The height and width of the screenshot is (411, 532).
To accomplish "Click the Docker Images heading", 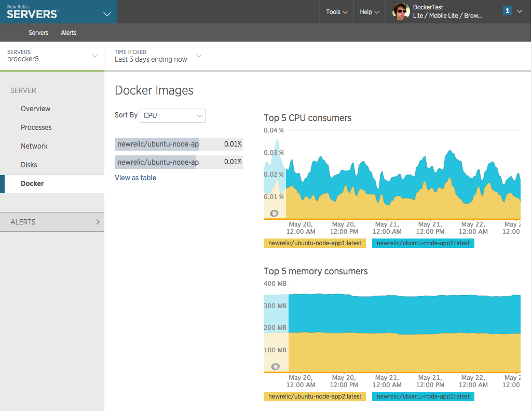I will pyautogui.click(x=154, y=90).
